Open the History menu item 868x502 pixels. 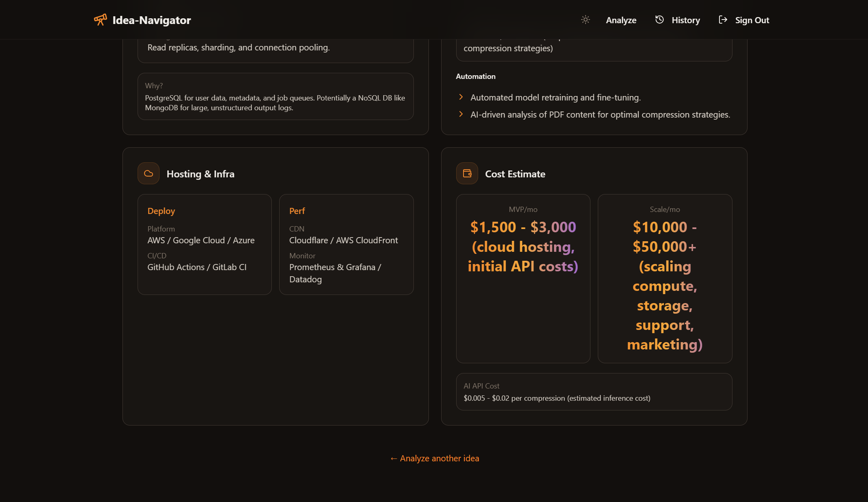(x=685, y=20)
